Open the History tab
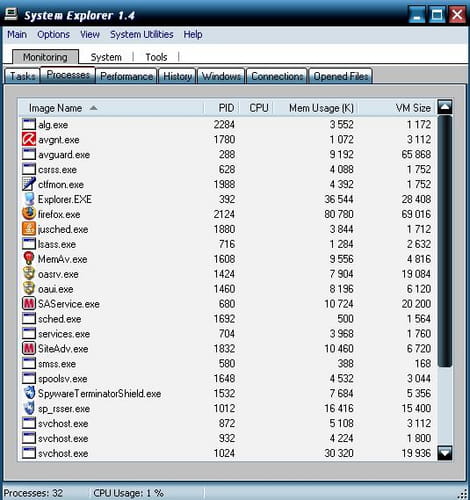Image resolution: width=470 pixels, height=500 pixels. click(177, 76)
